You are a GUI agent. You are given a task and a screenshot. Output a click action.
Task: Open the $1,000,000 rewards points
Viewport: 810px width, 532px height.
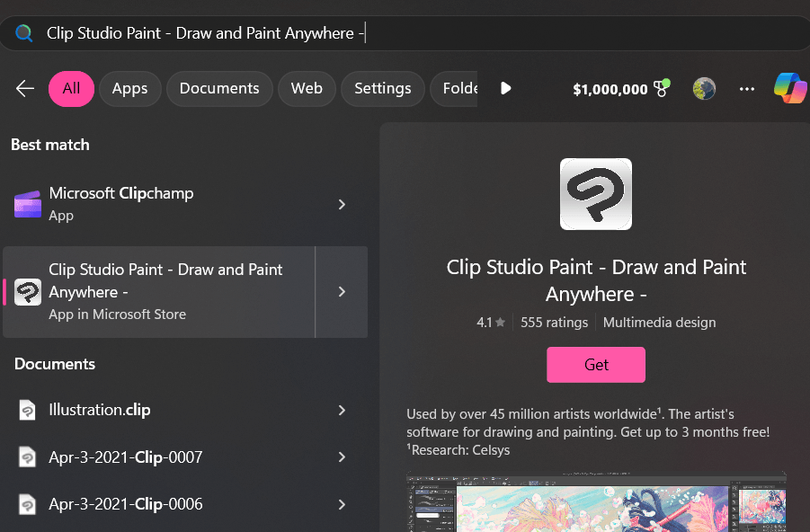610,89
